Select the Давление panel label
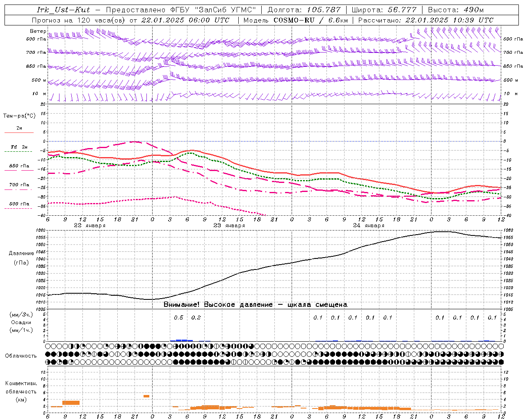 (x=21, y=253)
